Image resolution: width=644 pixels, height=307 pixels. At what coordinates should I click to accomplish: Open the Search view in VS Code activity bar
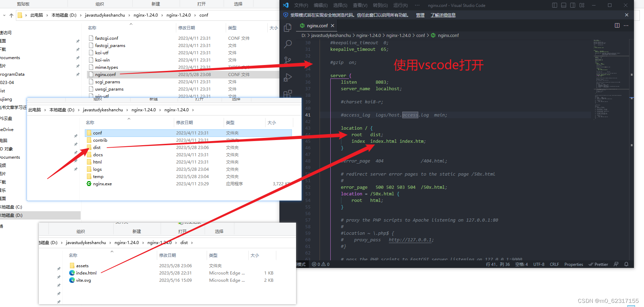288,44
